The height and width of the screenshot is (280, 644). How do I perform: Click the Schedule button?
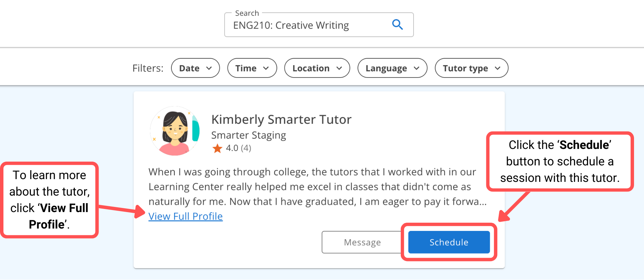449,242
